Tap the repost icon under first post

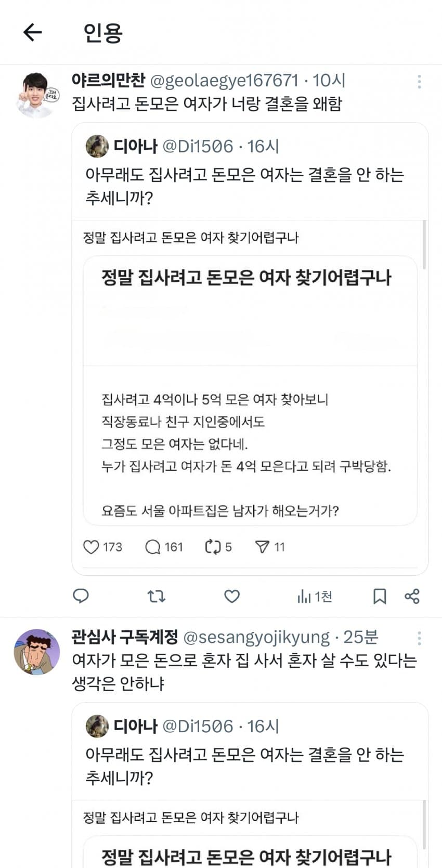(x=156, y=596)
